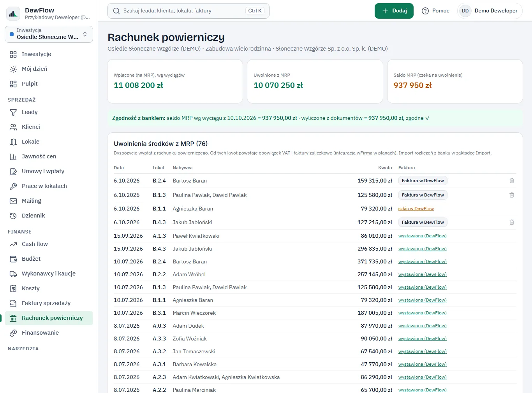Click the Klienci people icon
The height and width of the screenshot is (393, 532).
(13, 127)
